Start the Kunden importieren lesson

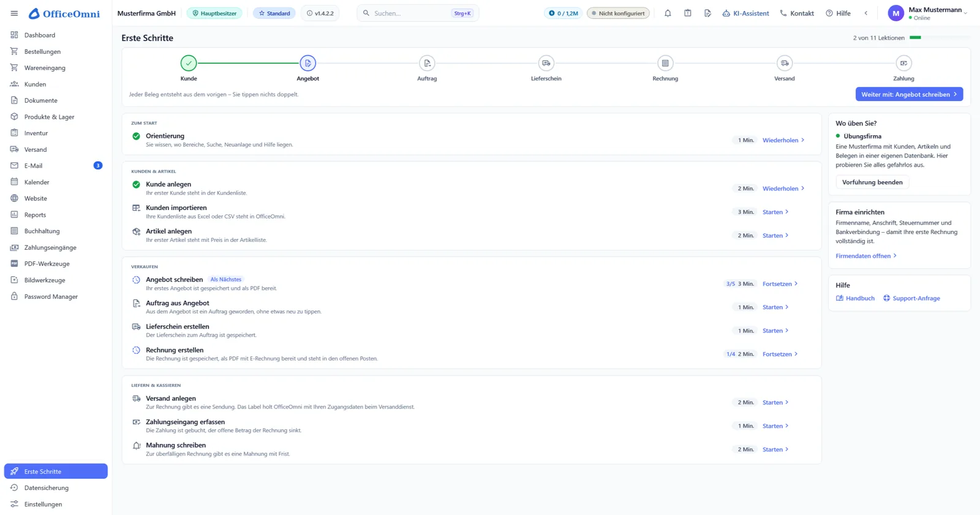tap(775, 212)
